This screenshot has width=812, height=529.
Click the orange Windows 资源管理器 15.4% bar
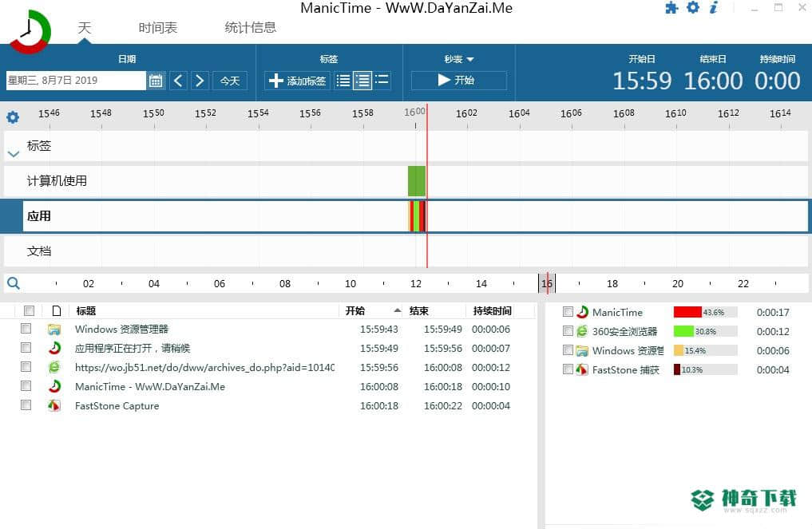(x=679, y=350)
